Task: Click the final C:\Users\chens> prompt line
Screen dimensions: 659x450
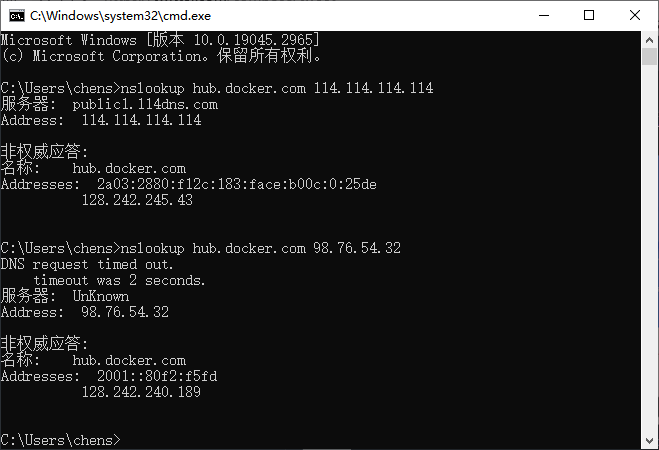Action: (x=61, y=440)
